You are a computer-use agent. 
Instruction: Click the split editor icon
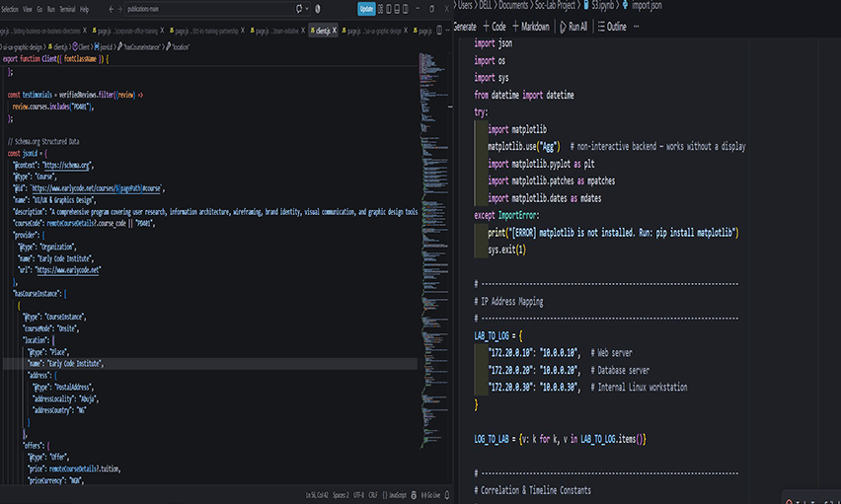tap(439, 30)
